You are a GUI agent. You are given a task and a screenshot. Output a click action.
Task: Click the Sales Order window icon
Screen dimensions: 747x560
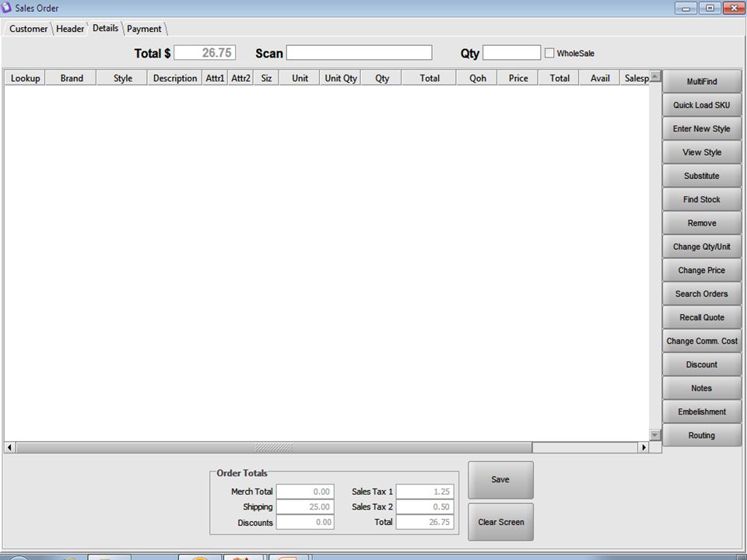(x=5, y=8)
